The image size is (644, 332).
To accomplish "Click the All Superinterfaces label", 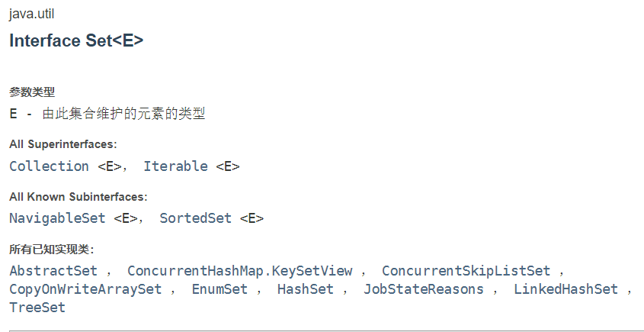I will click(63, 144).
